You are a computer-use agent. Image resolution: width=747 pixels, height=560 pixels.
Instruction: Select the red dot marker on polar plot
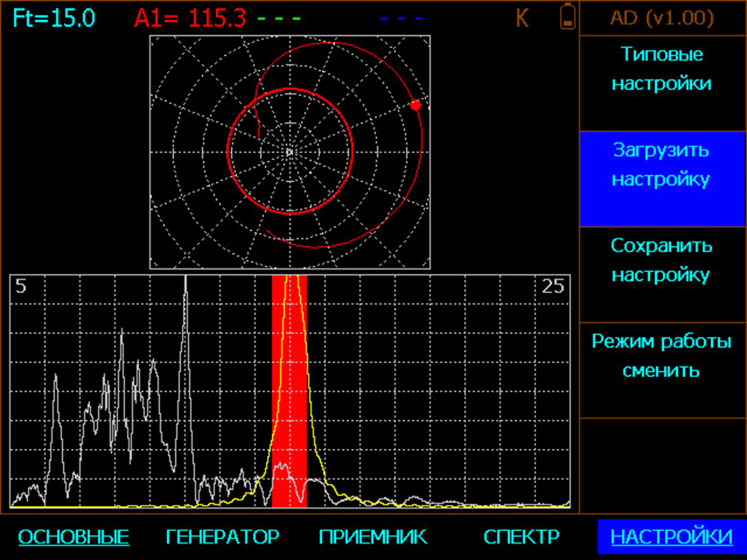[415, 105]
